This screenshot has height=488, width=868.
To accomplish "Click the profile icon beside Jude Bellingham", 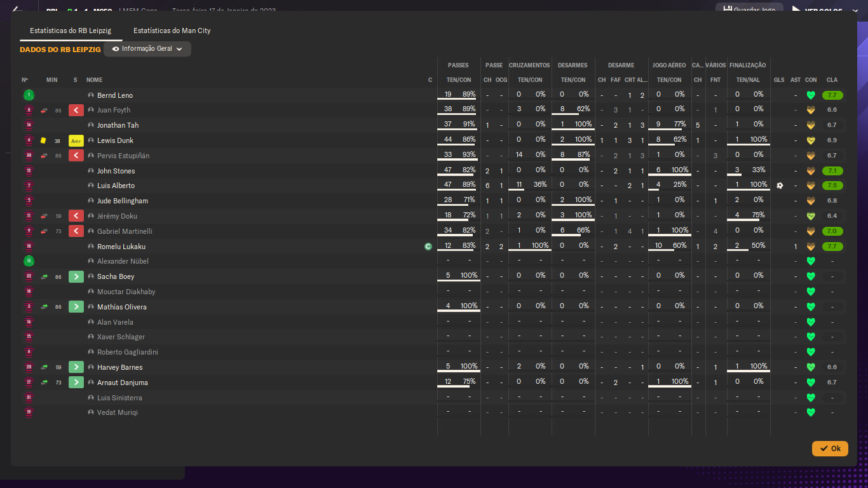I will coord(91,201).
